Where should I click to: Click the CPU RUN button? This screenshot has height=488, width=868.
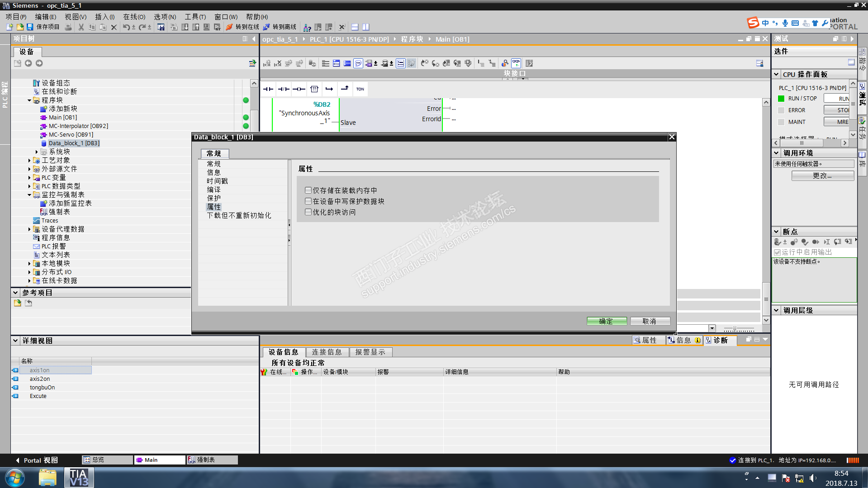click(837, 99)
